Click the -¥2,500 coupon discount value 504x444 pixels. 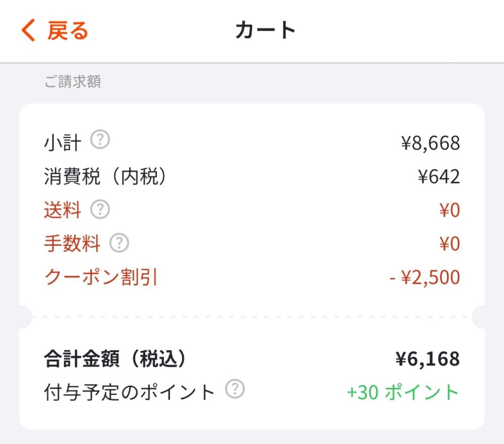coord(424,277)
